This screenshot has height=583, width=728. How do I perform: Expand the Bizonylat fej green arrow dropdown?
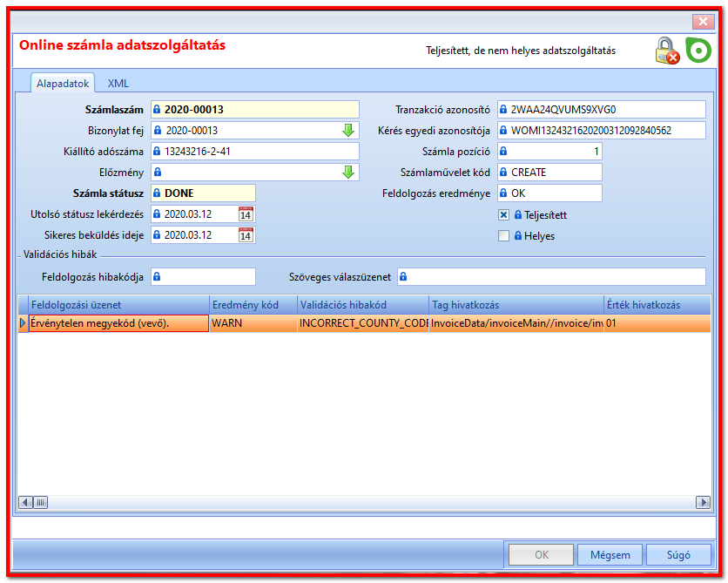click(x=348, y=131)
